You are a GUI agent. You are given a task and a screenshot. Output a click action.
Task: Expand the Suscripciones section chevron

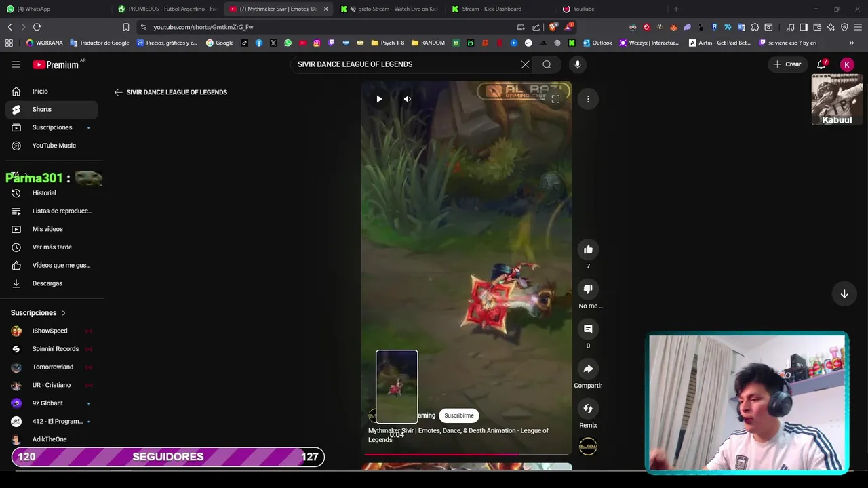tap(64, 313)
